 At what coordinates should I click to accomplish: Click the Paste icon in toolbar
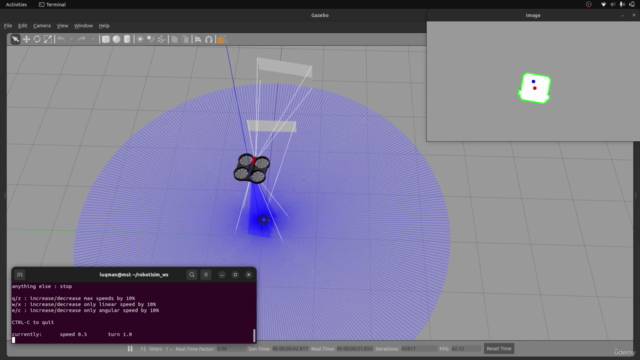[185, 39]
